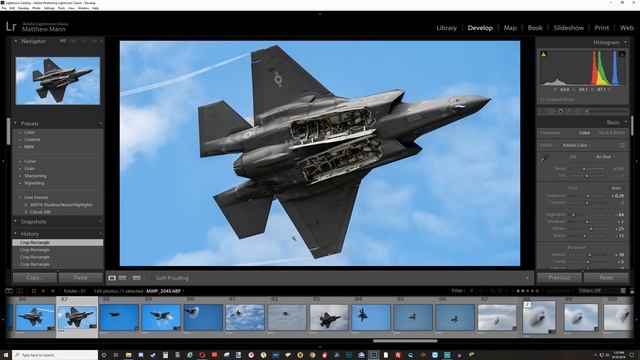Click the highlight clipping indicator in histogram
This screenshot has height=360, width=640.
click(x=622, y=54)
